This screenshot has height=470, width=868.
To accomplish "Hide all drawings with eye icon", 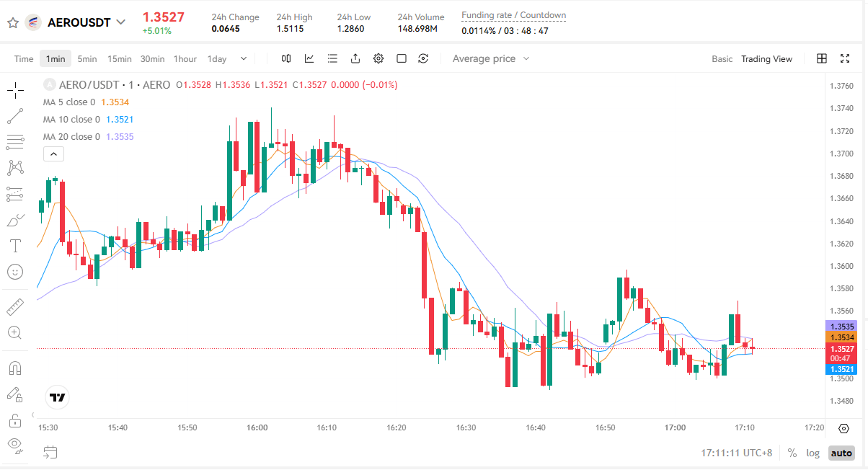I will coord(15,443).
